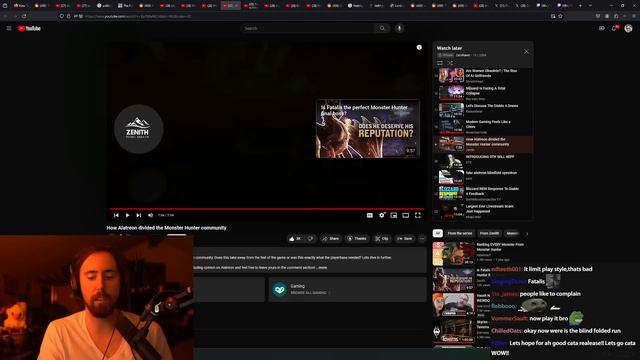Screen dimensions: 640x360
Task: Toggle shuffle playlist in Watch later
Action: coord(450,63)
